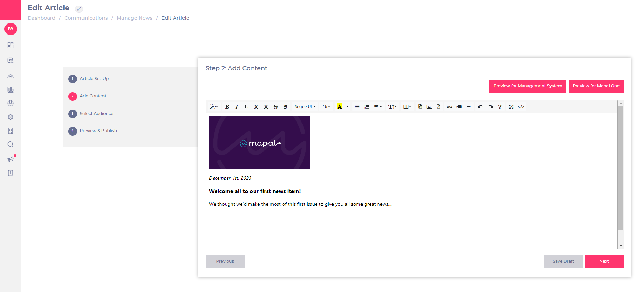This screenshot has width=644, height=292.
Task: Go to step 1 Article Set-Up
Action: [x=89, y=79]
